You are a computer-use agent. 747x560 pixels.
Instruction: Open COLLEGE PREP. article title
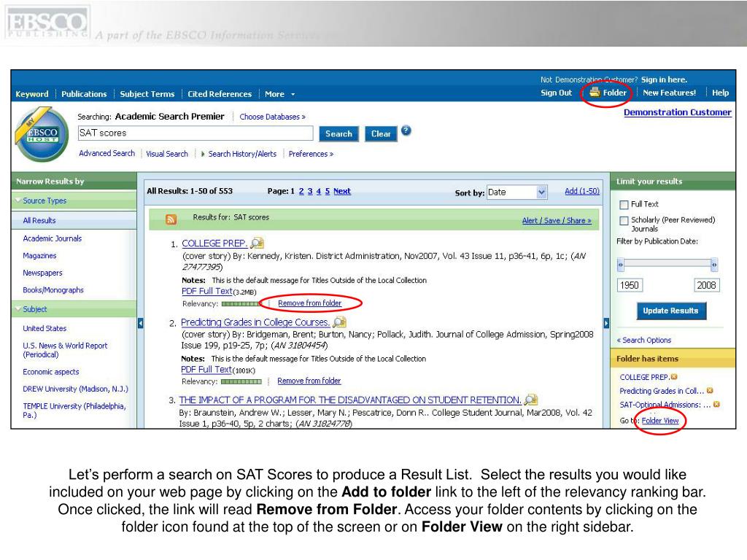(x=214, y=244)
